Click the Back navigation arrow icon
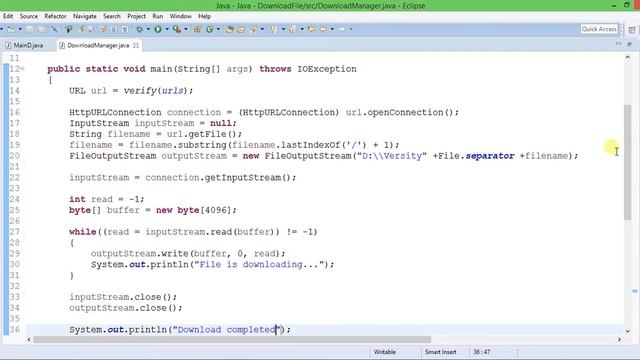The height and width of the screenshot is (360, 640). tap(323, 29)
